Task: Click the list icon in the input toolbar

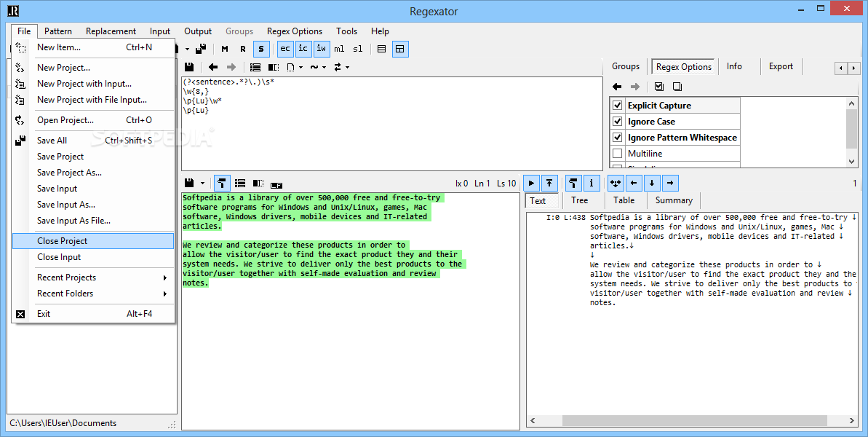Action: pos(239,183)
